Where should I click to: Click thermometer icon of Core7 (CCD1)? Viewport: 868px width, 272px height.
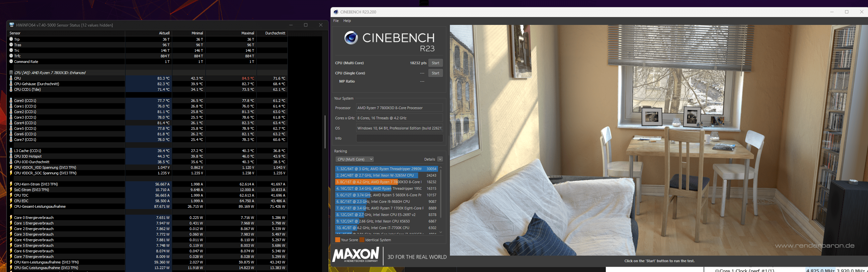(x=11, y=140)
